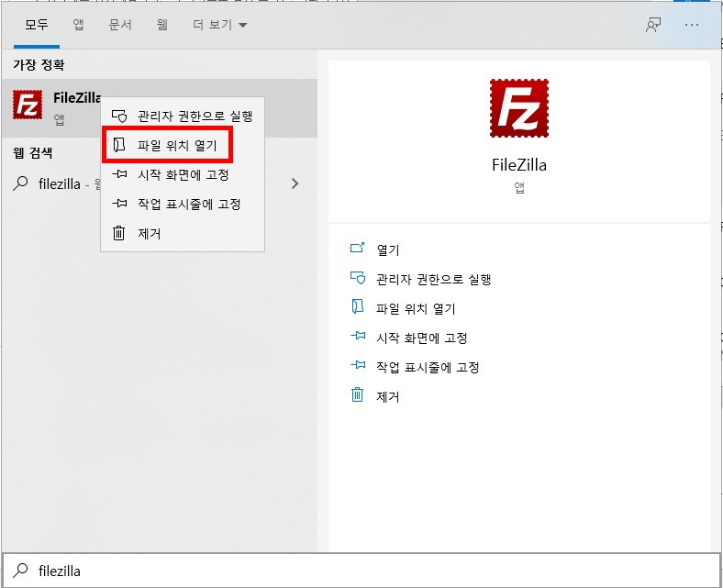The height and width of the screenshot is (588, 723).
Task: Switch to the 문서 tab
Action: point(120,25)
